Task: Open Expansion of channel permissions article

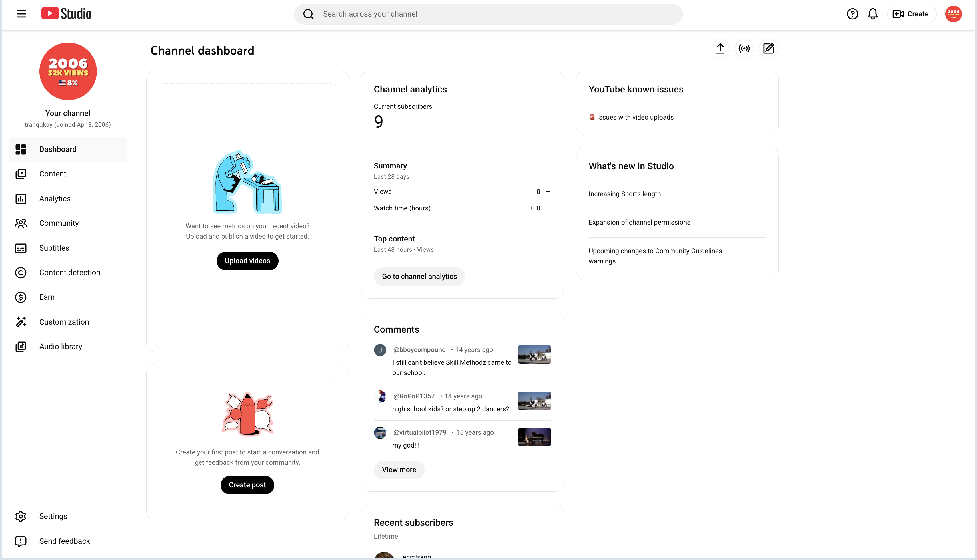Action: point(639,222)
